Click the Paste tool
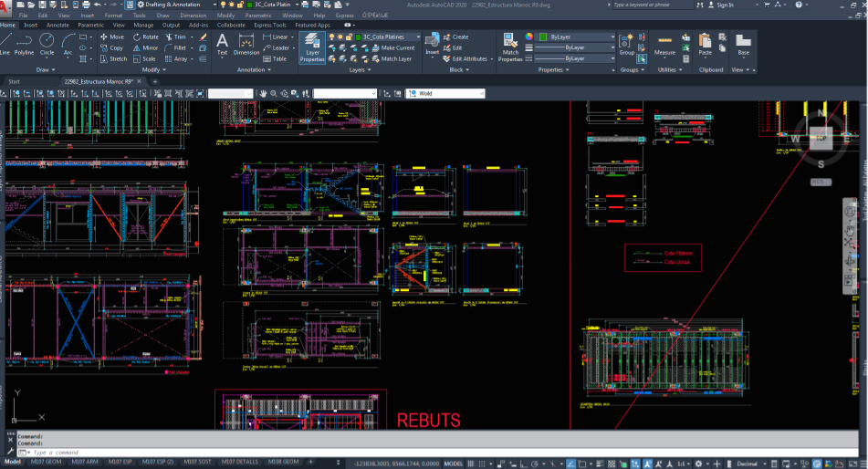 (705, 45)
